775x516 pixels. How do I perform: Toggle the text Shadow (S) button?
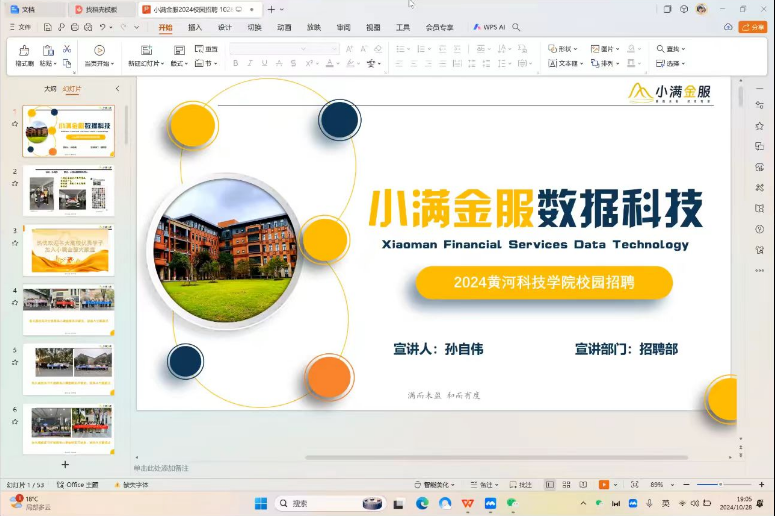click(x=294, y=63)
